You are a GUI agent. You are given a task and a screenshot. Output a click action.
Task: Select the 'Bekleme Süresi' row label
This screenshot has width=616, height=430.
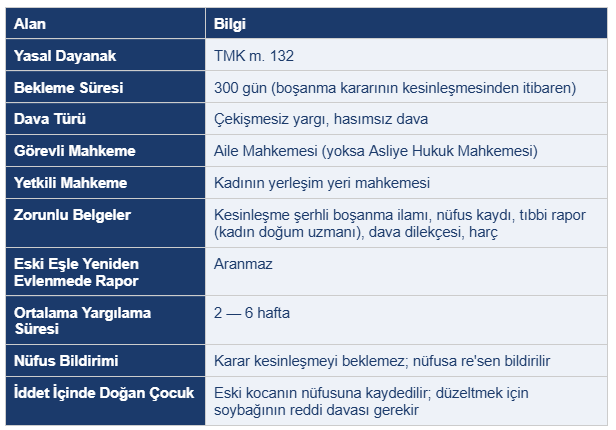tap(68, 87)
